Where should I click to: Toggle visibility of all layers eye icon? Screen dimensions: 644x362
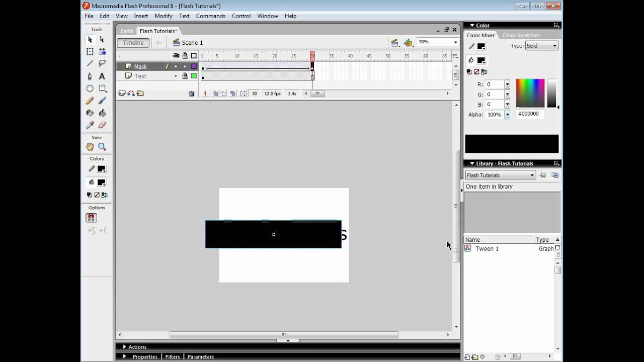(x=176, y=56)
